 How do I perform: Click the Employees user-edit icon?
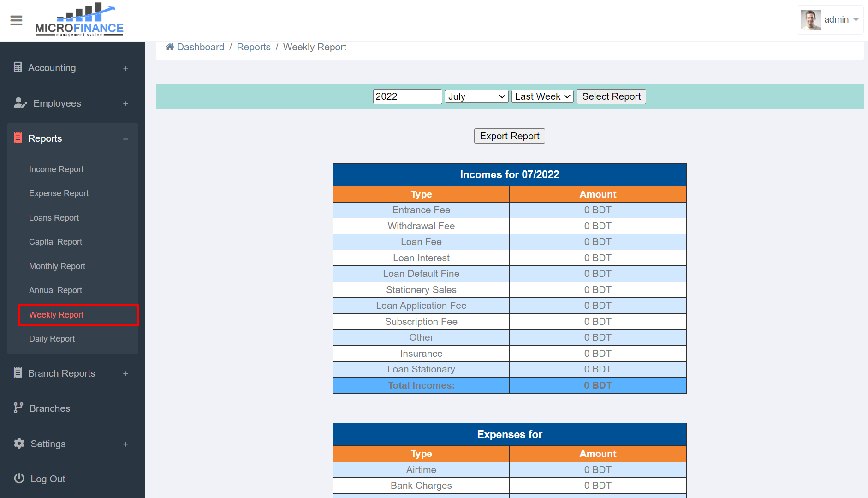pos(20,103)
